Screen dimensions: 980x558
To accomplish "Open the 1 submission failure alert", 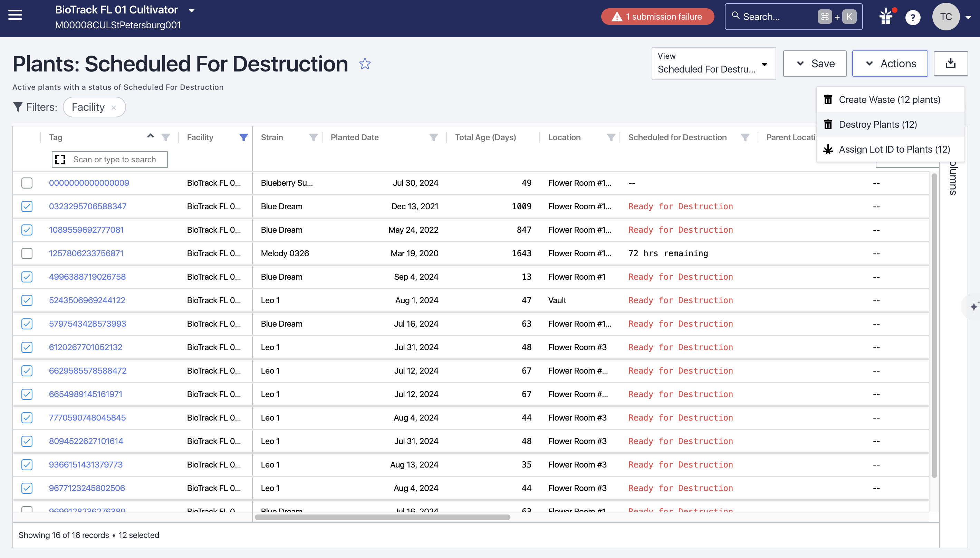I will (657, 17).
